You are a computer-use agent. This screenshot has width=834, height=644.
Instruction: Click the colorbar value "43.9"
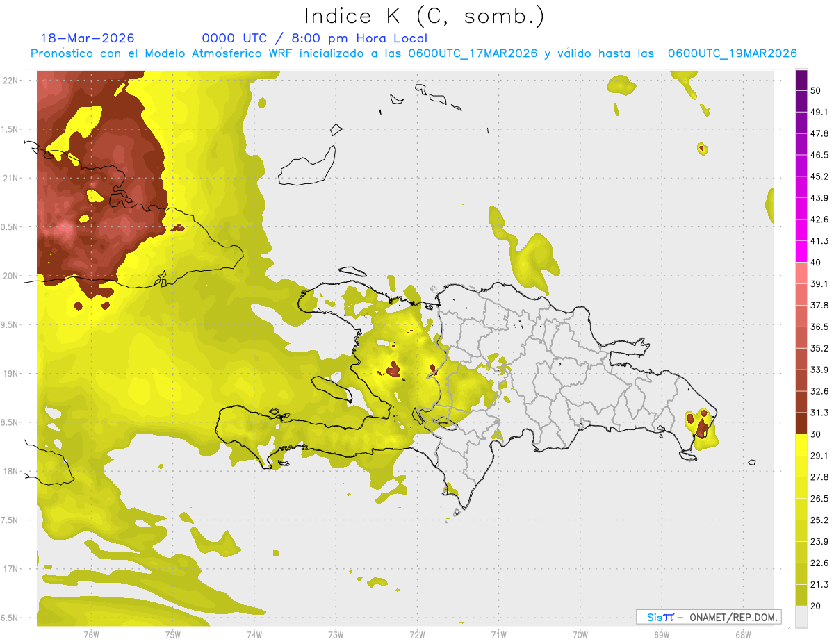820,198
